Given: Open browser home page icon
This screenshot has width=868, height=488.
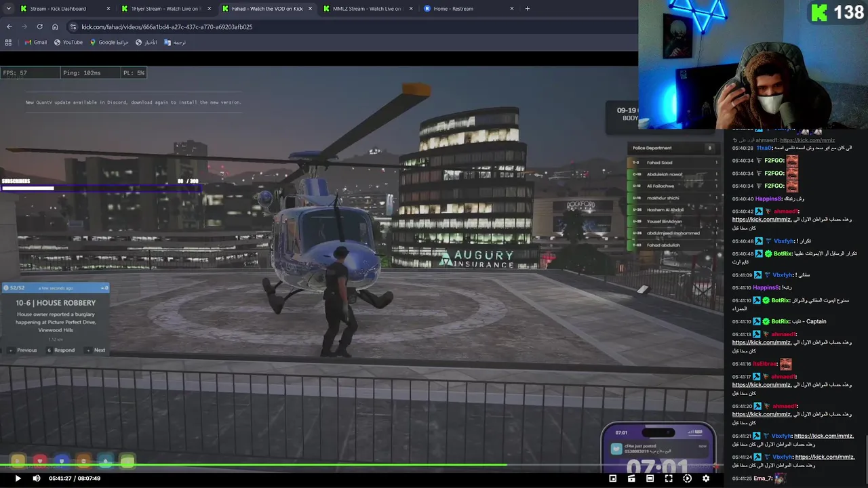Looking at the screenshot, I should tap(55, 26).
